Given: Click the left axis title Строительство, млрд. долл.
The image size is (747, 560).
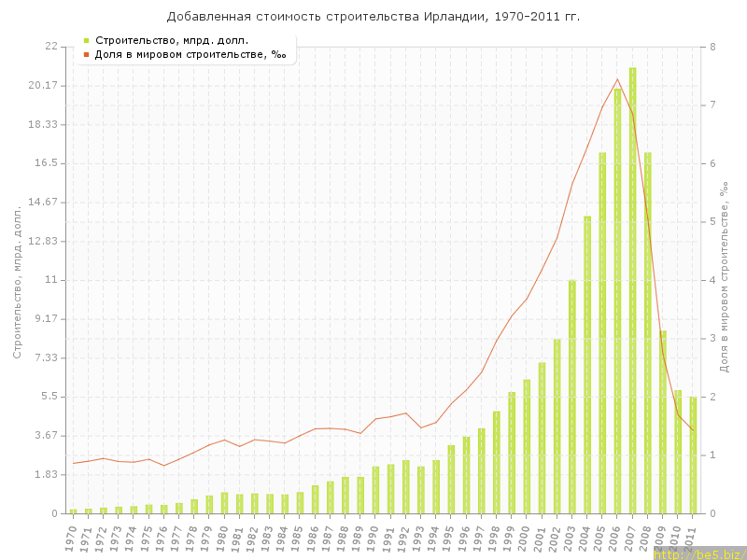Looking at the screenshot, I should click(17, 280).
